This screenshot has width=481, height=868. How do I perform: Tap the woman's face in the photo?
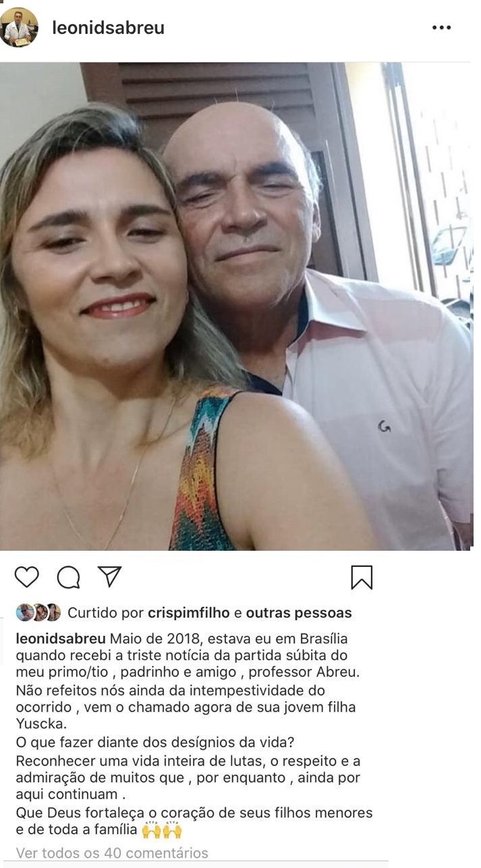point(98,263)
